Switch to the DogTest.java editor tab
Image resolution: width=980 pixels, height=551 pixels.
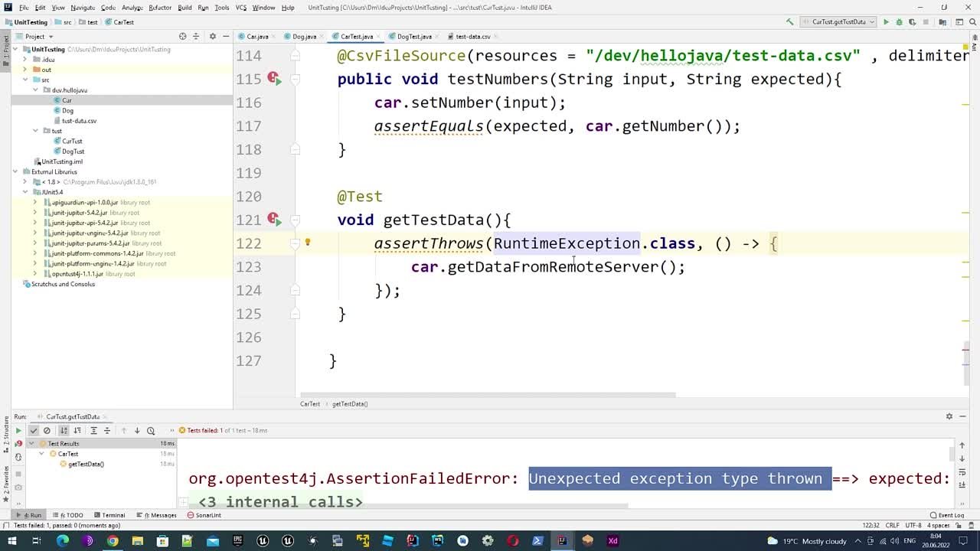point(413,36)
